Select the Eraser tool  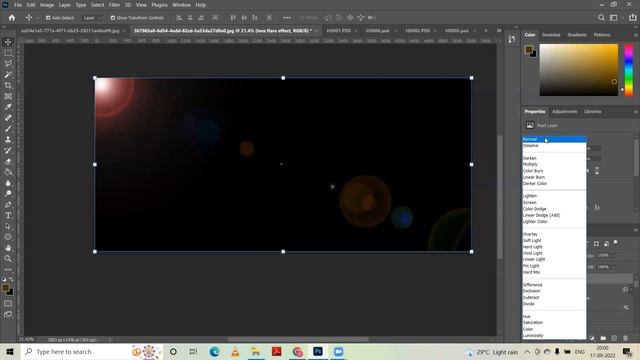point(8,161)
